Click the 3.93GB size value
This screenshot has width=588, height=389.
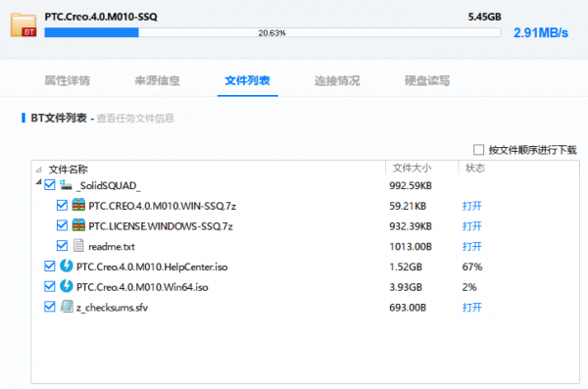click(406, 287)
